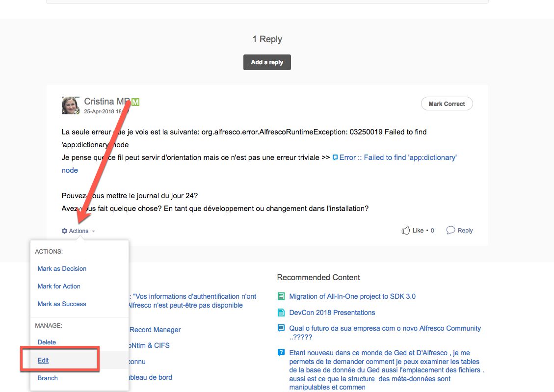Screen dimensions: 554x392
Task: Click the Reply speech bubble icon
Action: click(450, 230)
